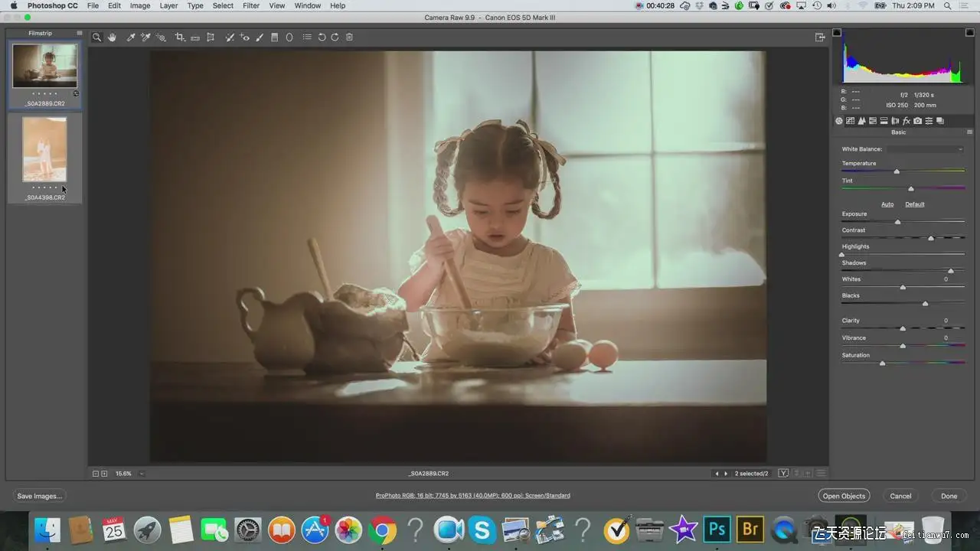Select the Zoom tool in Camera Raw
This screenshot has width=980, height=551.
(x=96, y=37)
